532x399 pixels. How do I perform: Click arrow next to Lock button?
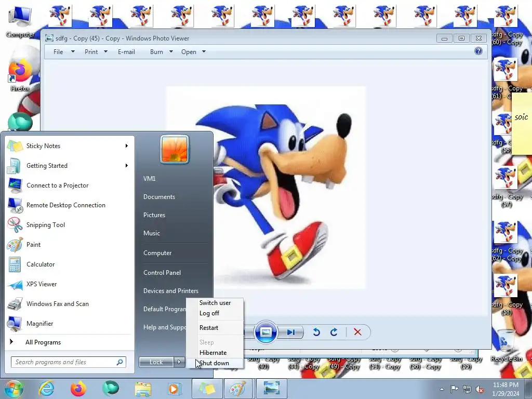pos(179,362)
